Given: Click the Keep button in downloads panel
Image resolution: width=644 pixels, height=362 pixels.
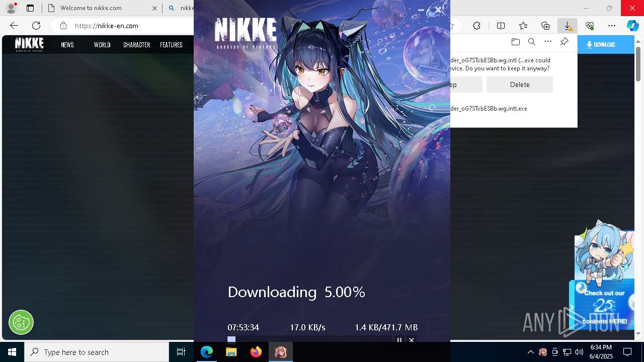Looking at the screenshot, I should (x=466, y=84).
